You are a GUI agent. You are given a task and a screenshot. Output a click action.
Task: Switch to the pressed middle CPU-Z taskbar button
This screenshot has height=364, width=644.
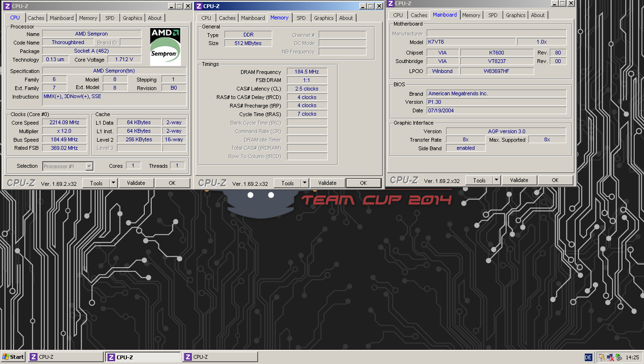[x=143, y=357]
